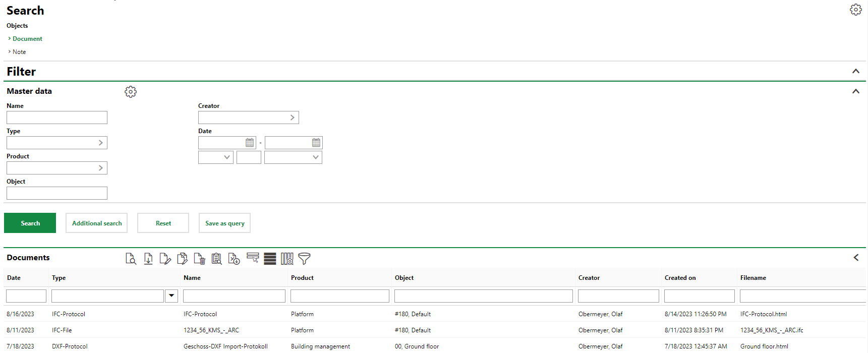
Task: Click row selection cursor icon
Action: click(253, 258)
